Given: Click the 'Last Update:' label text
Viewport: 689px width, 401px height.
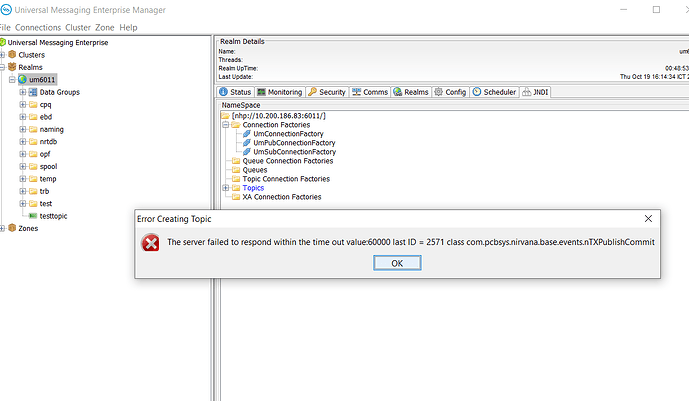Looking at the screenshot, I should click(x=236, y=77).
